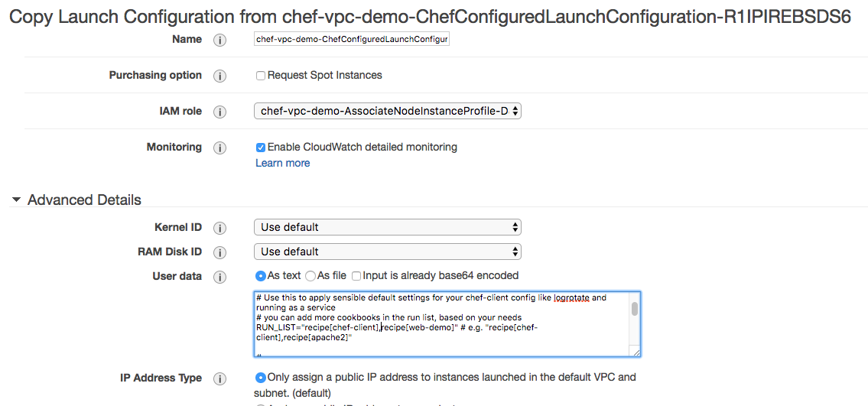Disable CloudWatch detailed monitoring checkbox
Image resolution: width=868 pixels, height=406 pixels.
(260, 148)
